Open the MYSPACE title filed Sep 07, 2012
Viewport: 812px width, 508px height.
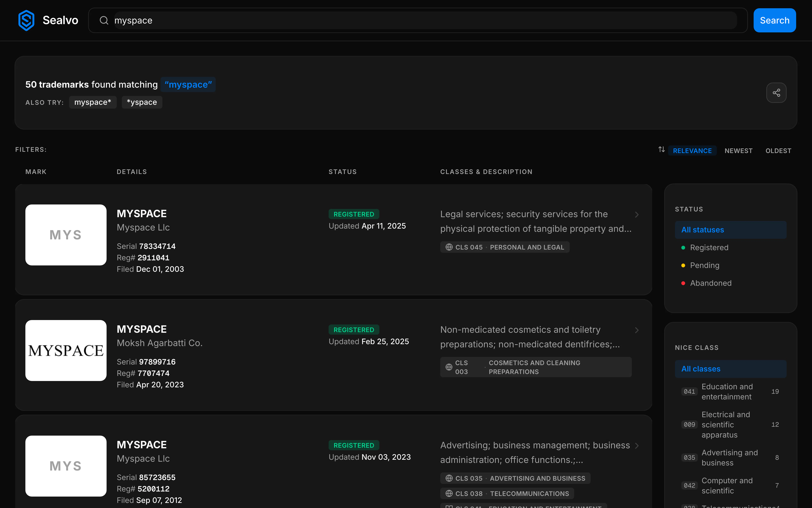[142, 445]
